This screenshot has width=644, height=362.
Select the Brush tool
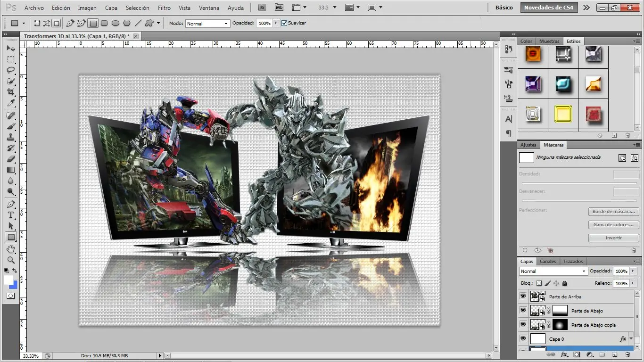[x=11, y=127]
